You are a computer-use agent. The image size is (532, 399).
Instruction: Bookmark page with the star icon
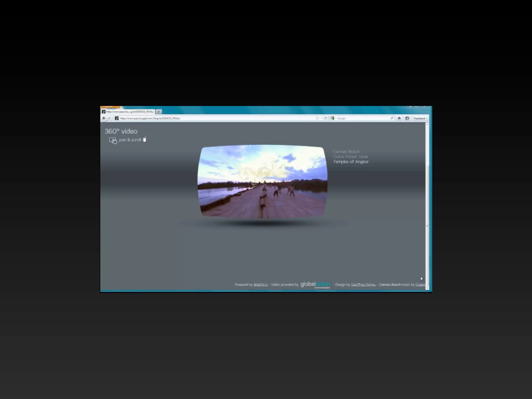[x=317, y=118]
